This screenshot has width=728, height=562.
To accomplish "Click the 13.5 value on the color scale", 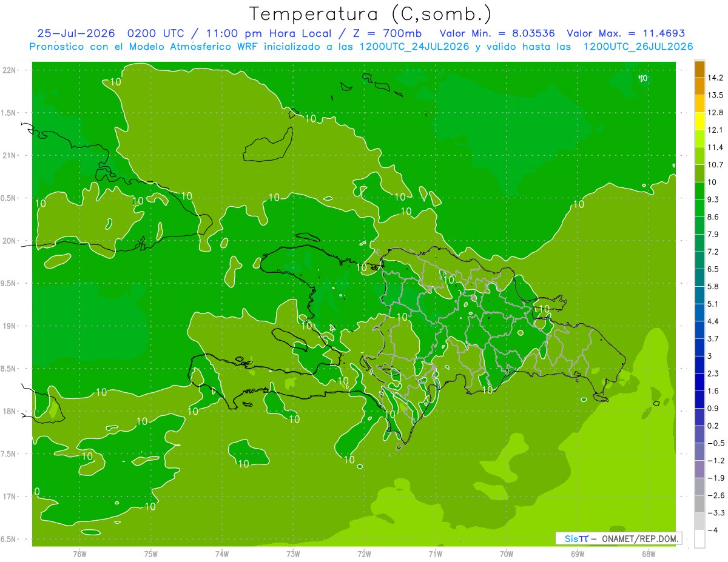I will (x=715, y=95).
